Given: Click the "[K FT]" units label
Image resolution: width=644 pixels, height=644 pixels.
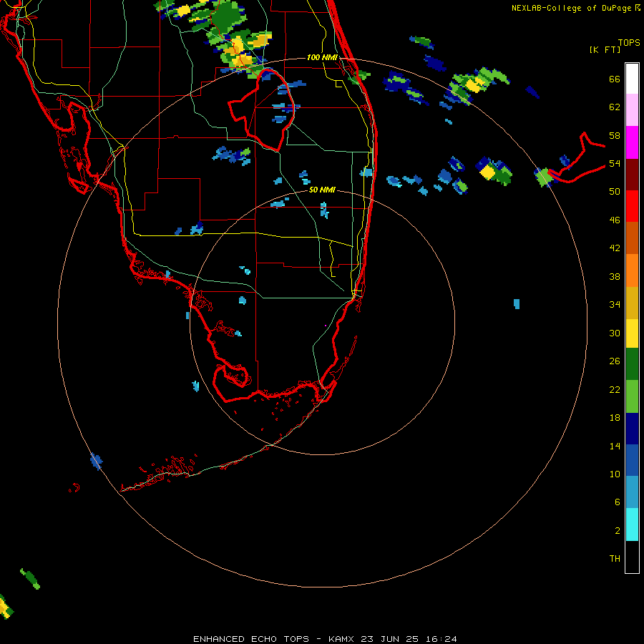Looking at the screenshot, I should [x=605, y=49].
